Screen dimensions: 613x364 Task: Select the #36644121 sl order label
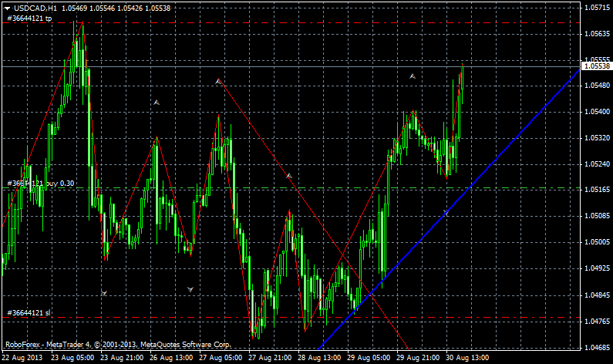click(x=29, y=313)
